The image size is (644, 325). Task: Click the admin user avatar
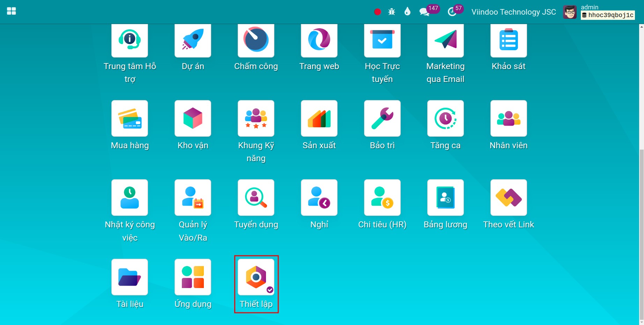[x=570, y=12]
